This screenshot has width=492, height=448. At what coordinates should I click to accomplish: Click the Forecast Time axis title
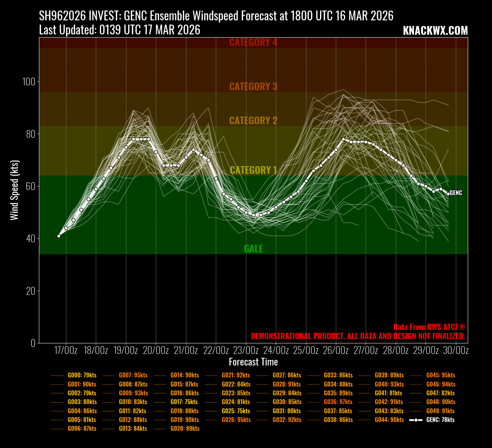click(253, 362)
